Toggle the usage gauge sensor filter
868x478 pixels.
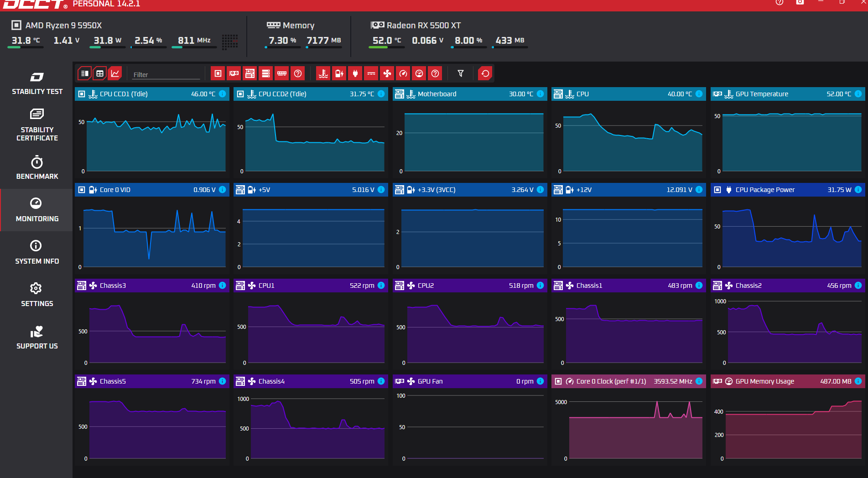[x=419, y=73]
